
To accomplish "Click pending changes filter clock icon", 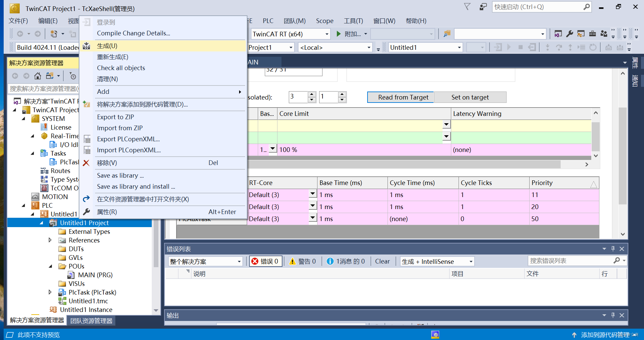I will tap(72, 76).
